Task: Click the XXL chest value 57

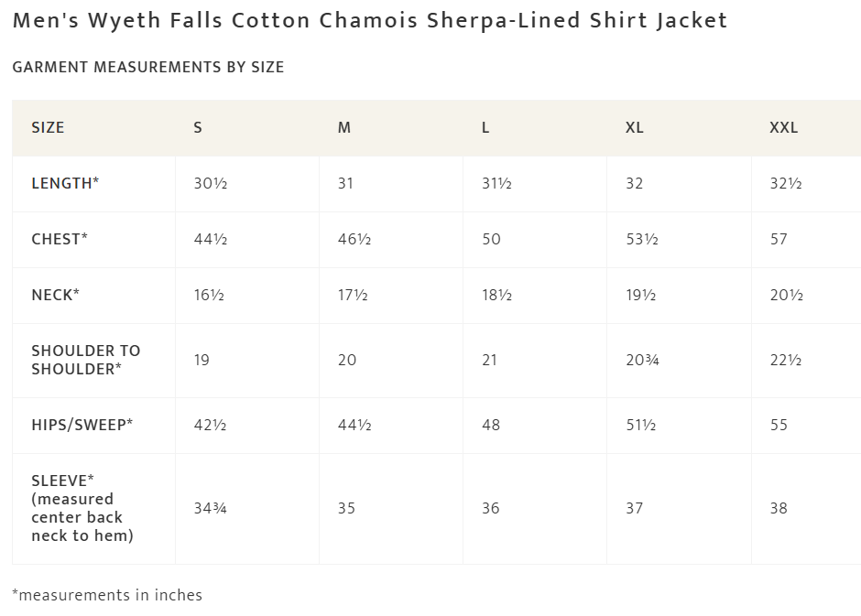Action: pyautogui.click(x=779, y=239)
